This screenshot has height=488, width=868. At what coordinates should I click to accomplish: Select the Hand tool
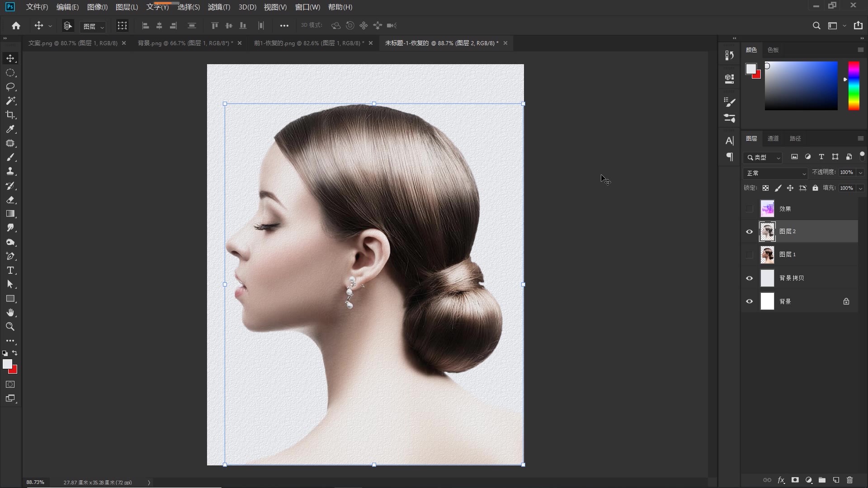pyautogui.click(x=10, y=313)
